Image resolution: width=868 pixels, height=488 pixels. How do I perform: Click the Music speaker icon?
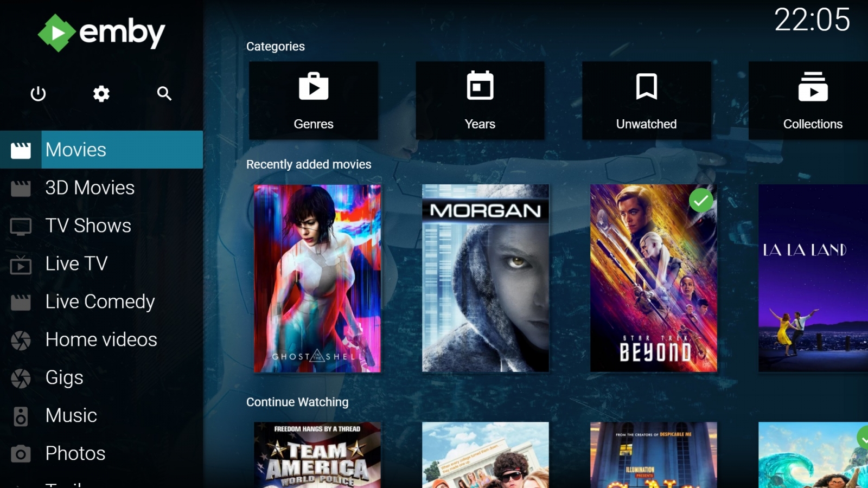coord(21,416)
